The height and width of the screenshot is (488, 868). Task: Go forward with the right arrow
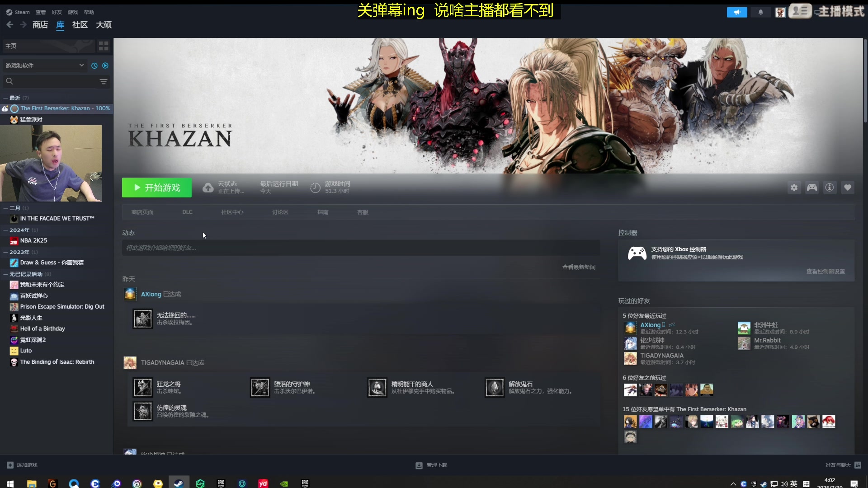coord(23,25)
